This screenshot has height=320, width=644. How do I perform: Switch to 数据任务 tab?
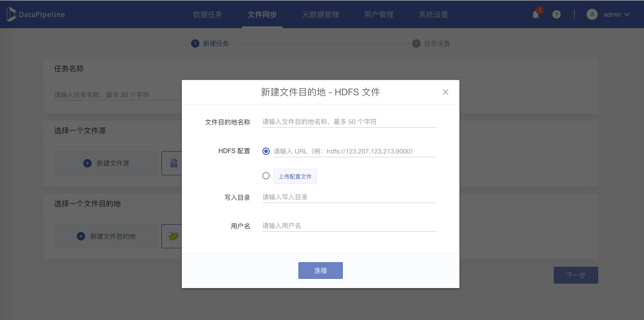[207, 15]
